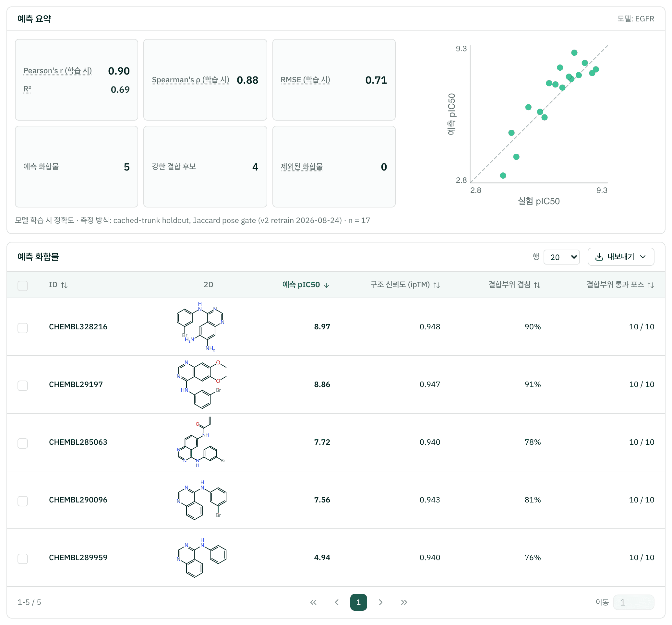Check the CHEMBL29197 row checkbox
Image resolution: width=672 pixels, height=625 pixels.
pyautogui.click(x=23, y=385)
